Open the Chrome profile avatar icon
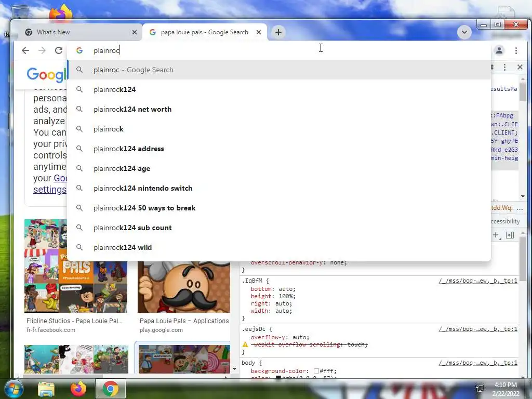The width and height of the screenshot is (532, 399). pos(499,50)
